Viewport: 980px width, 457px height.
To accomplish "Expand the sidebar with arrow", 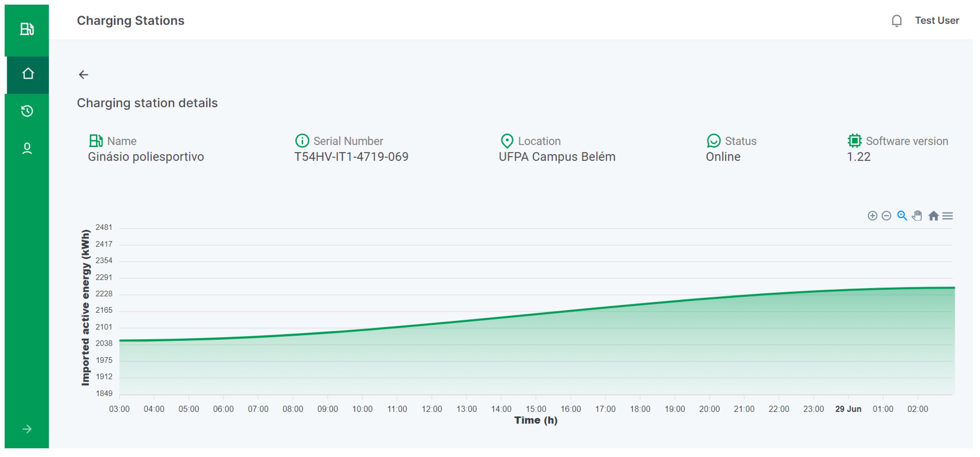I will point(27,429).
